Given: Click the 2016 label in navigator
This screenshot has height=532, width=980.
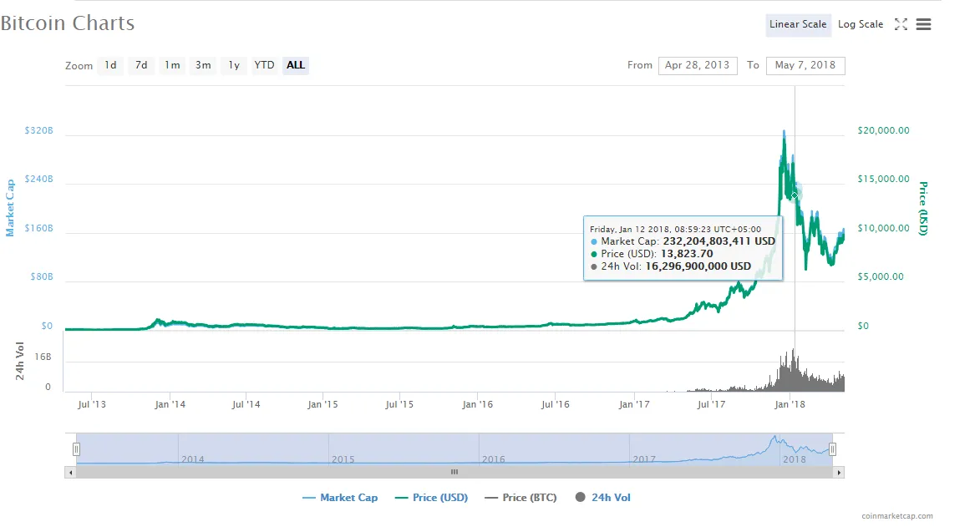Looking at the screenshot, I should pyautogui.click(x=493, y=459).
